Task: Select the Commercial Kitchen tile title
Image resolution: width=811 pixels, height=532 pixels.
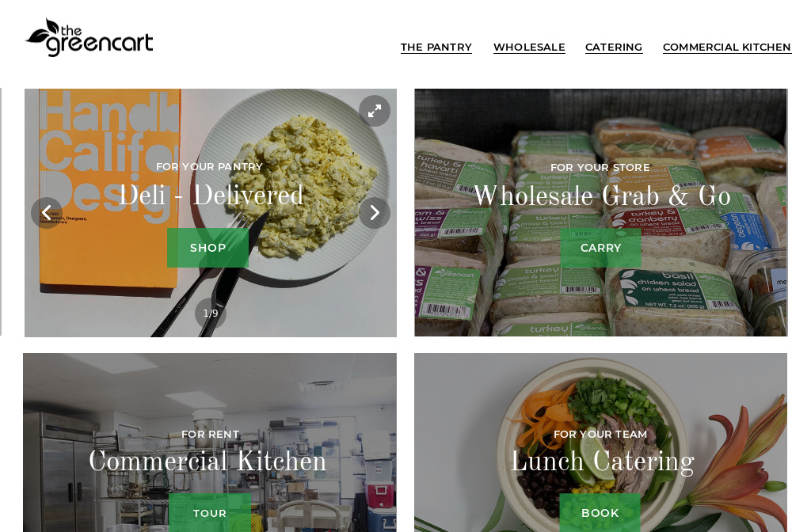Action: tap(208, 461)
